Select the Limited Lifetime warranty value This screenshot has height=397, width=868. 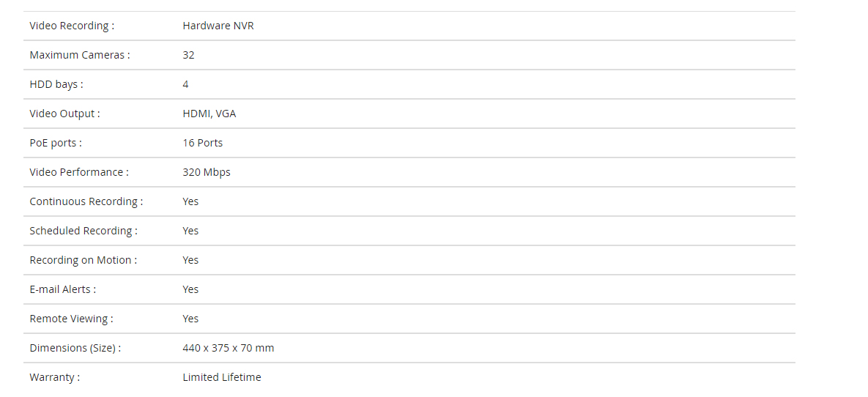222,378
